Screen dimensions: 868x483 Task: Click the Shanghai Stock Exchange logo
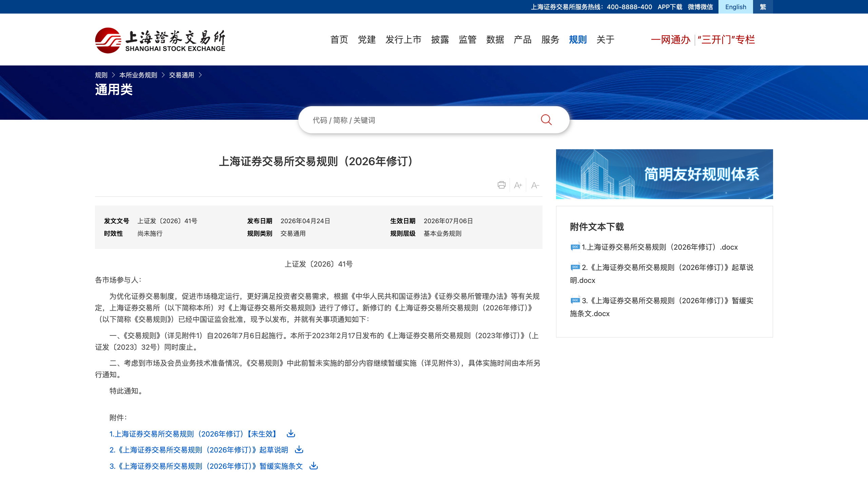[x=160, y=40]
